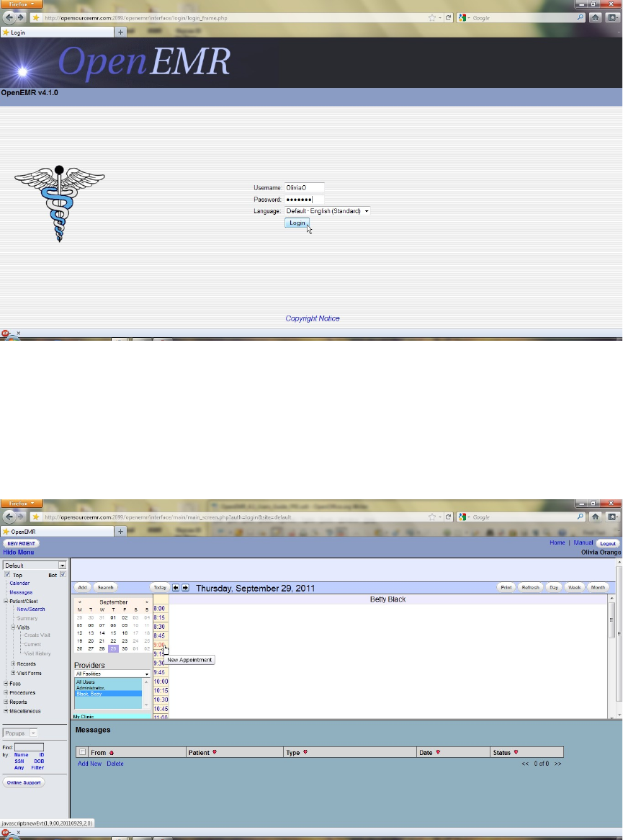Switch calendar to Month view
The height and width of the screenshot is (840, 623).
pyautogui.click(x=598, y=587)
